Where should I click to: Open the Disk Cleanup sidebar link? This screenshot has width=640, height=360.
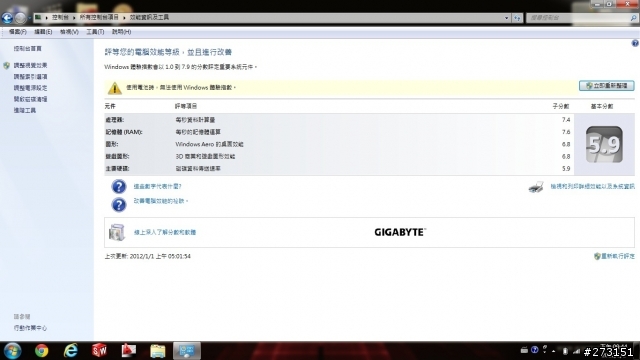(x=30, y=99)
